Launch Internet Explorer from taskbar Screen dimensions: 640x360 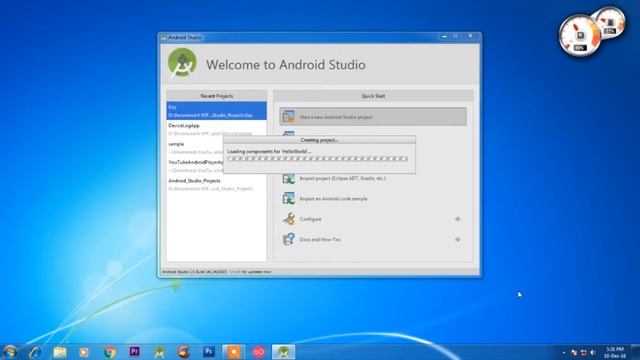click(35, 352)
